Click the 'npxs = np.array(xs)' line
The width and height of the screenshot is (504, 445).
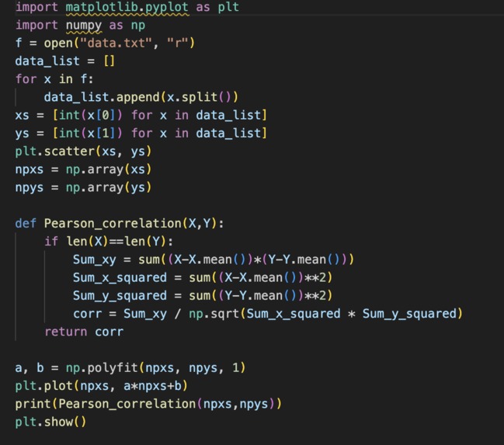pyautogui.click(x=83, y=169)
